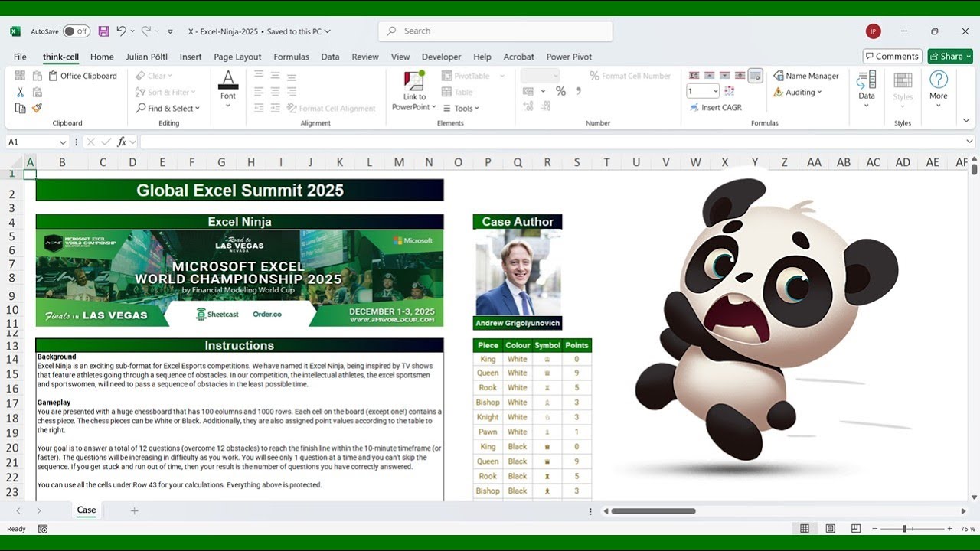The image size is (980, 551).
Task: Select row header 15
Action: [12, 374]
